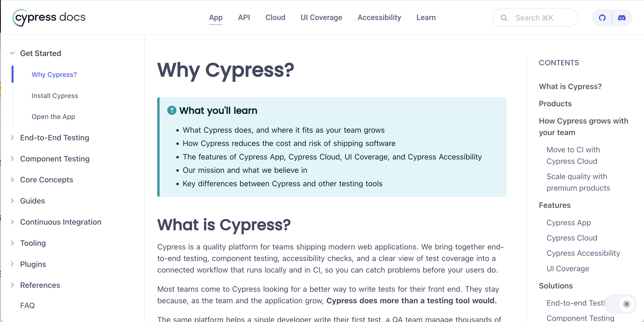Switch to the UI Coverage nav tab

click(x=321, y=17)
